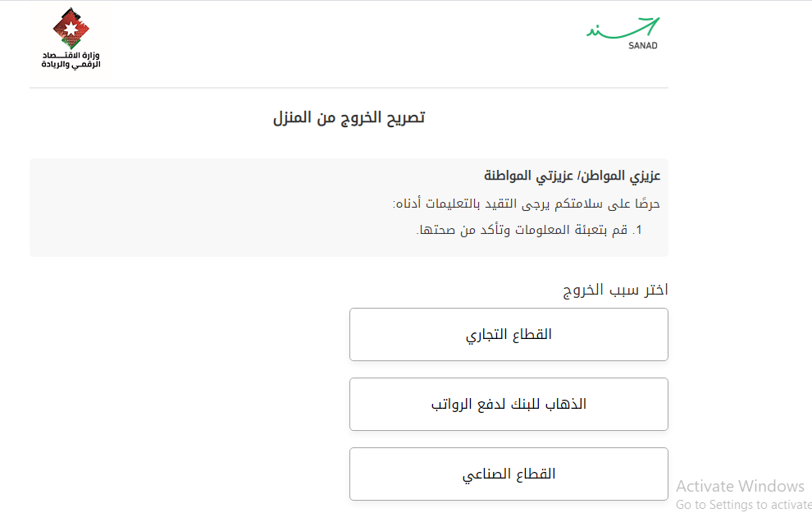Click the label اختر سبب الخروج
Screen dimensions: 812x513
[615, 290]
